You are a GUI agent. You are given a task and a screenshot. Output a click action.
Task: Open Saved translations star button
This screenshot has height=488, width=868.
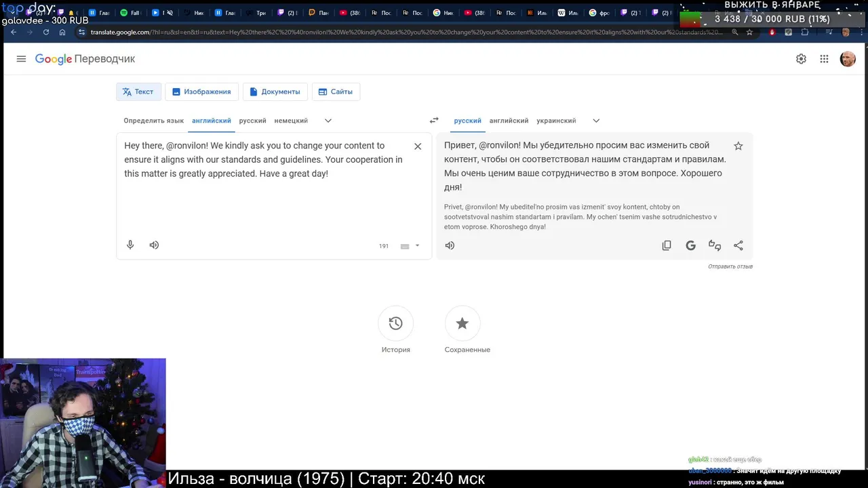point(462,324)
